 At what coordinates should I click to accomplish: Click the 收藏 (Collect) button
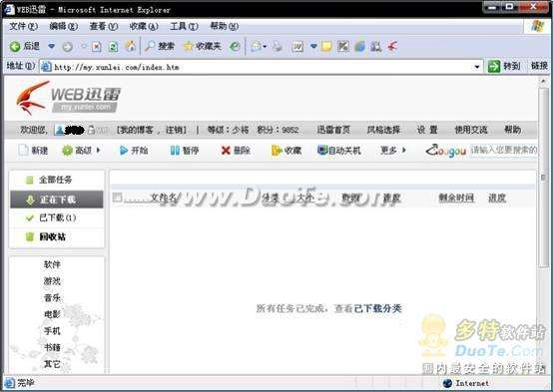[x=286, y=151]
